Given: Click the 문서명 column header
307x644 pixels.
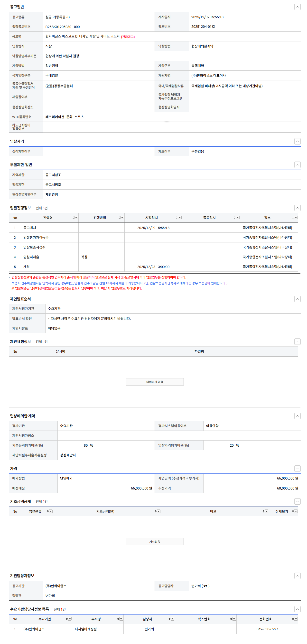Looking at the screenshot, I should 60,352.
